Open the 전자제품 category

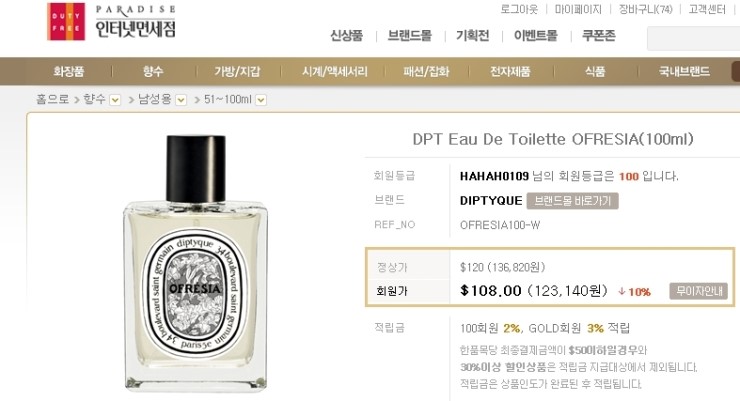(510, 71)
